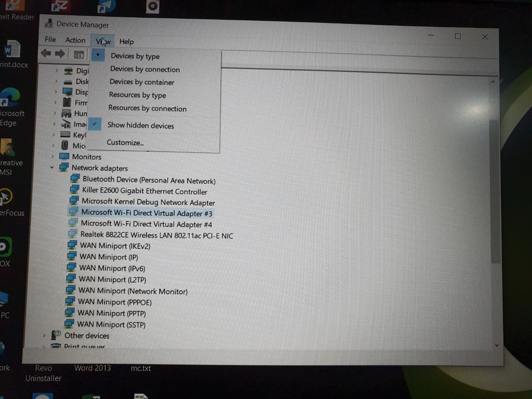Image resolution: width=532 pixels, height=399 pixels.
Task: Select WAN Miniport (Network Monitor) entry
Action: point(133,291)
